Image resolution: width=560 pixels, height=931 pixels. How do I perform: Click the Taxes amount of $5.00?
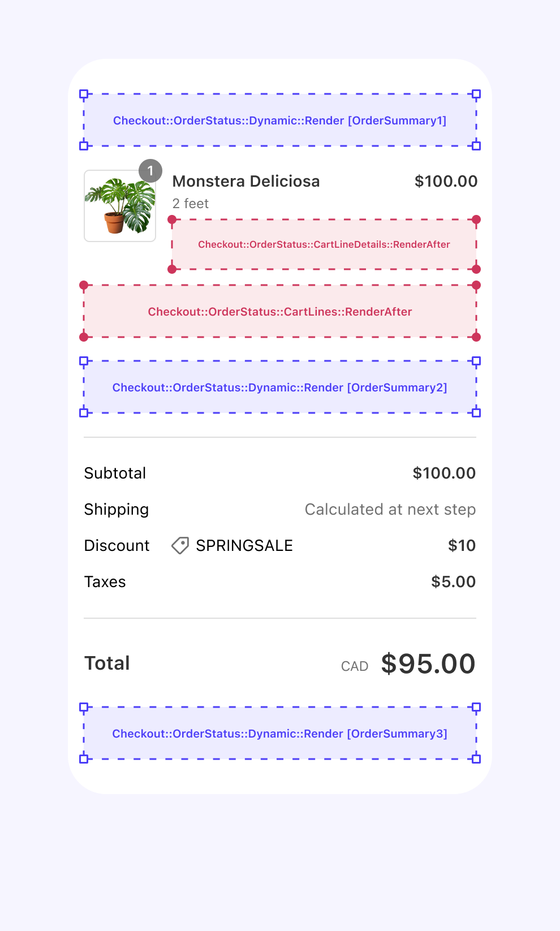(x=453, y=582)
